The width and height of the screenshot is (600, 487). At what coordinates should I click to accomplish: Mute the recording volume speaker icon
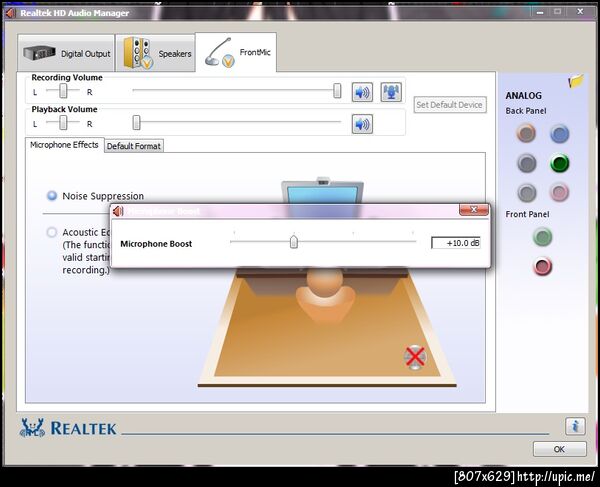(362, 92)
